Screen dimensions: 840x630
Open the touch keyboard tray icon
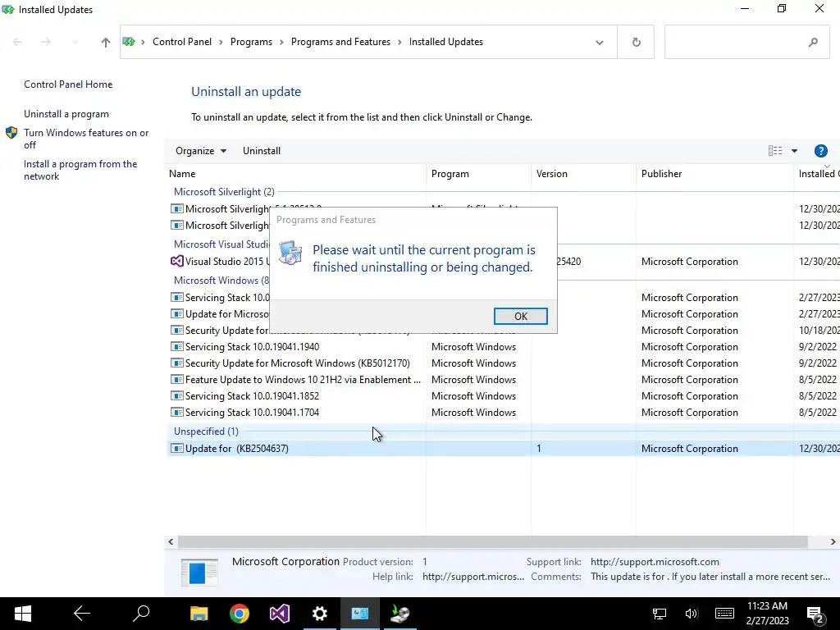(x=724, y=614)
